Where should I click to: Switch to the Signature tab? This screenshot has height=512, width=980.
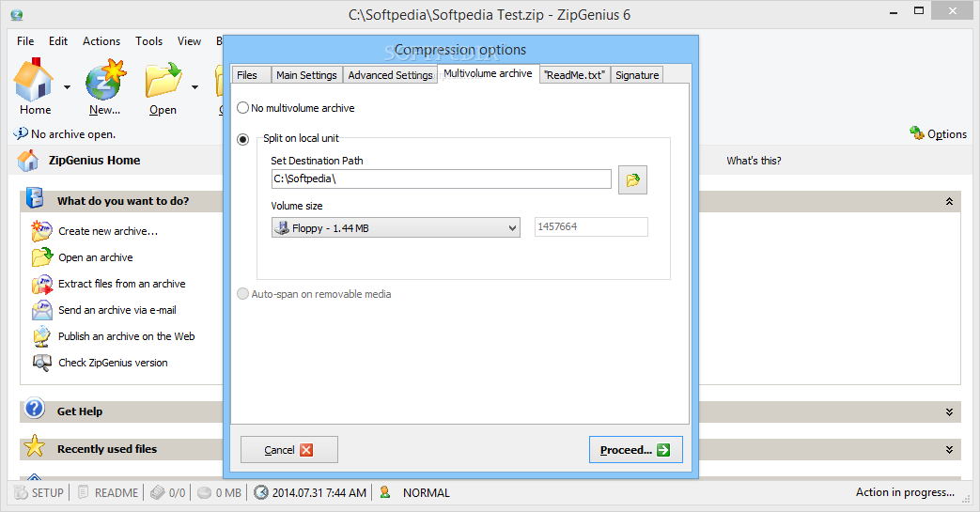pyautogui.click(x=637, y=75)
